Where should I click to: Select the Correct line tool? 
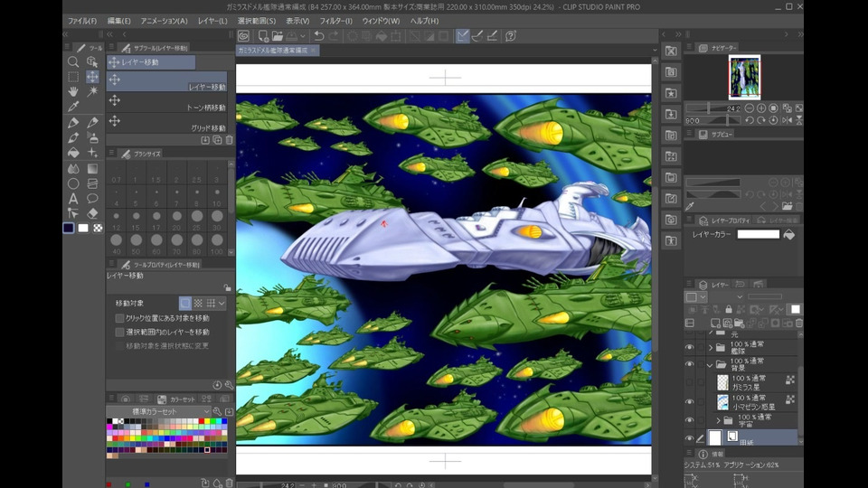pyautogui.click(x=73, y=213)
